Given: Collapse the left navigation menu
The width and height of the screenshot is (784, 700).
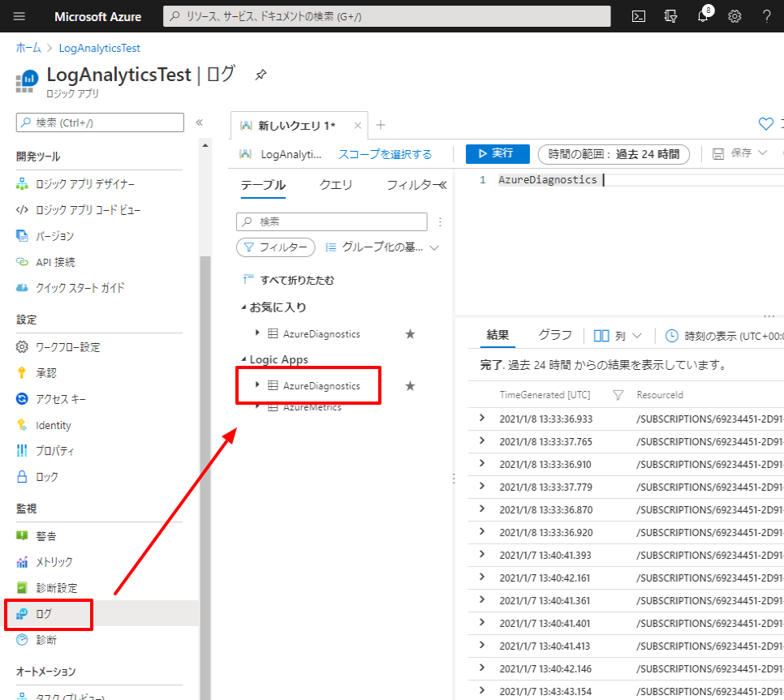Looking at the screenshot, I should pos(199,122).
